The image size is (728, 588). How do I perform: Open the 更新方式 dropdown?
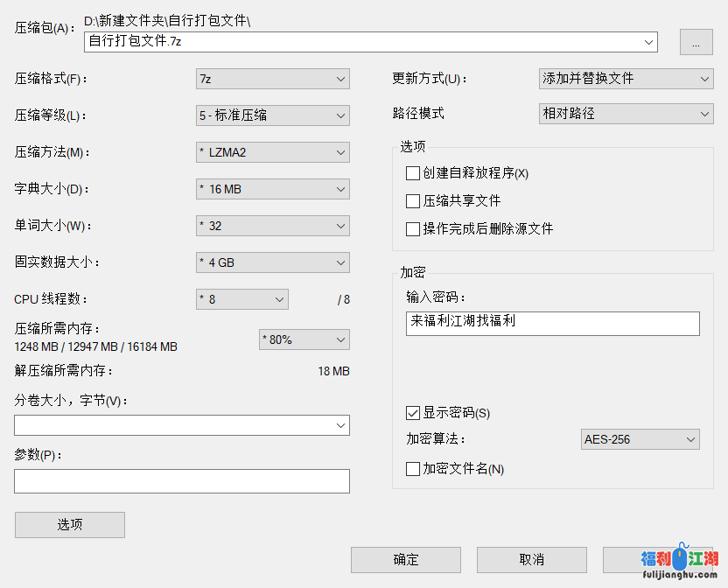626,79
